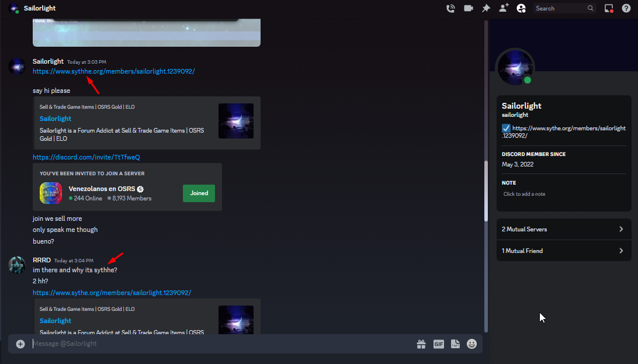Click the Message @Sailorlight input box

222,344
